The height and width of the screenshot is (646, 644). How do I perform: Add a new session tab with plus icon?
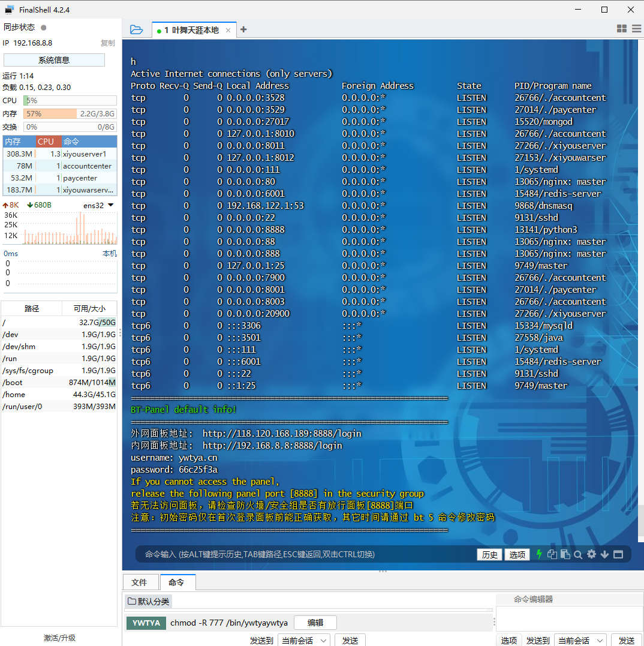243,29
